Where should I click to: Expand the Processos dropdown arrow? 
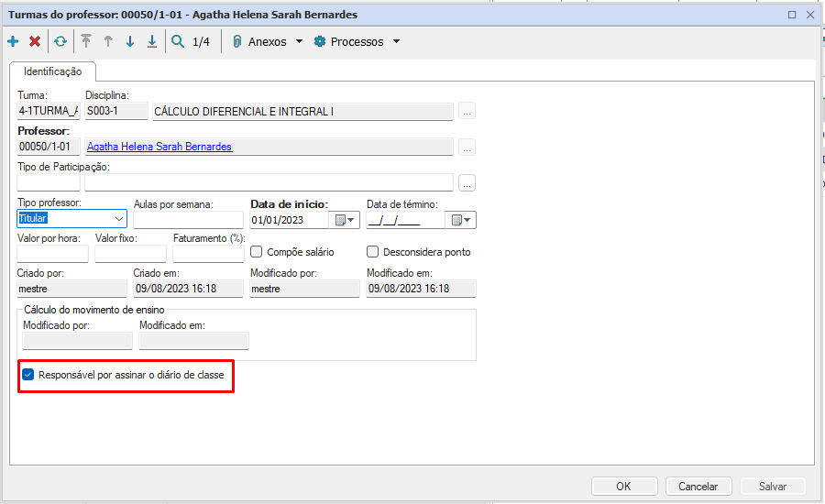click(396, 41)
